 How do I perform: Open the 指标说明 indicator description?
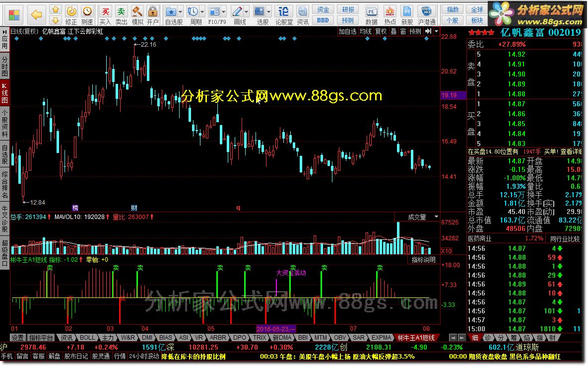click(x=423, y=259)
